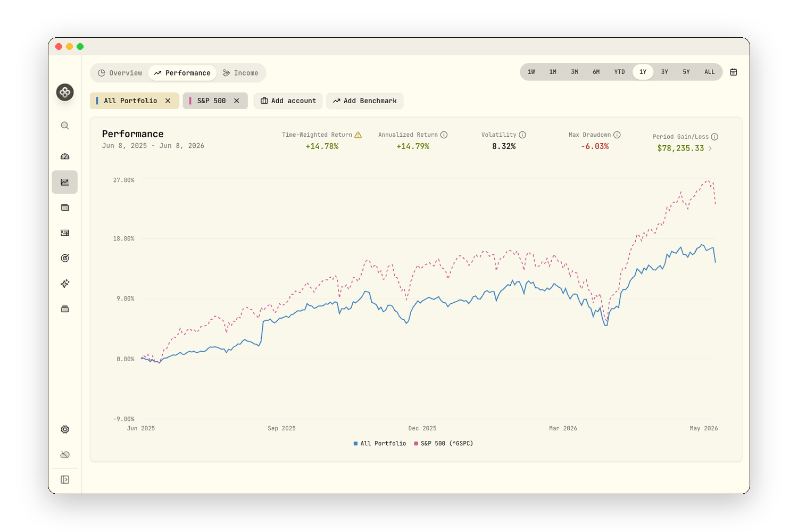Click the 18.00% y-axis label
798x532 pixels.
123,239
